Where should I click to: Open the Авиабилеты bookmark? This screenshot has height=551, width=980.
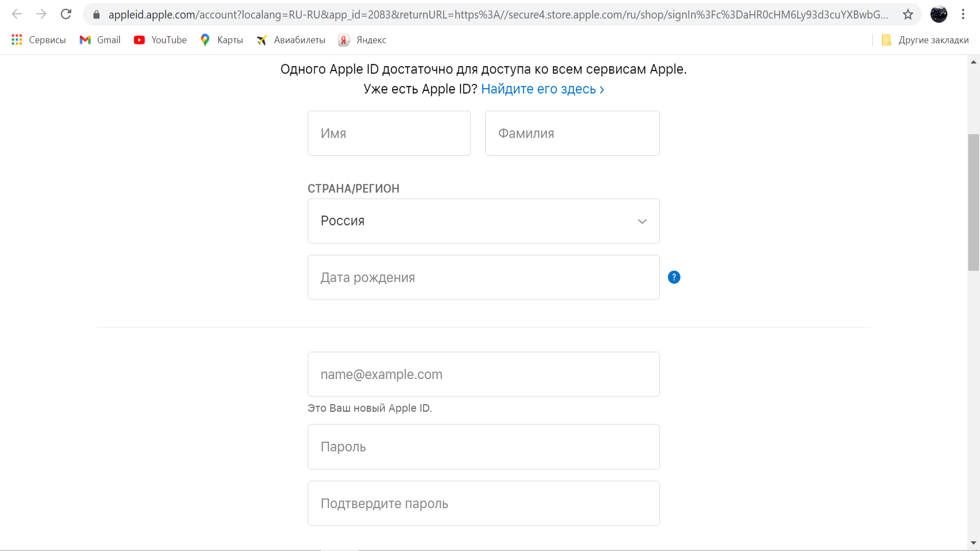[x=291, y=40]
